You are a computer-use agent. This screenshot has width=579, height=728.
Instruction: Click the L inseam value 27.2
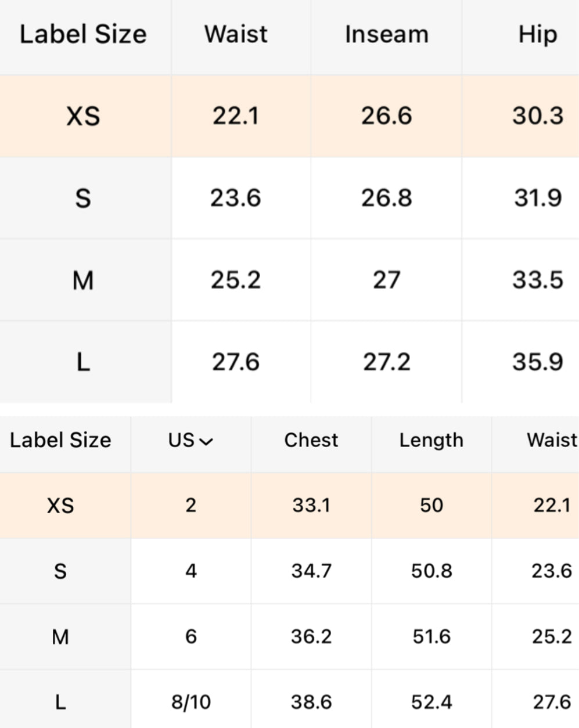point(386,362)
